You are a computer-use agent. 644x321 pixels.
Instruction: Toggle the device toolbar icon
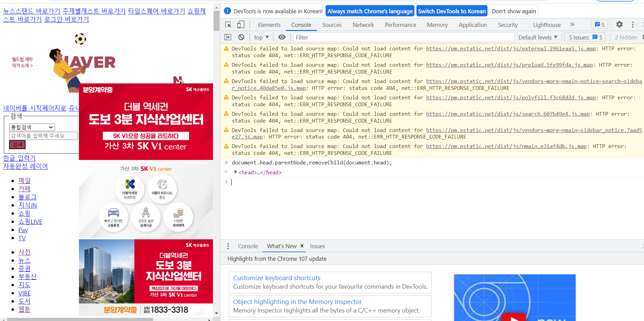(x=241, y=25)
